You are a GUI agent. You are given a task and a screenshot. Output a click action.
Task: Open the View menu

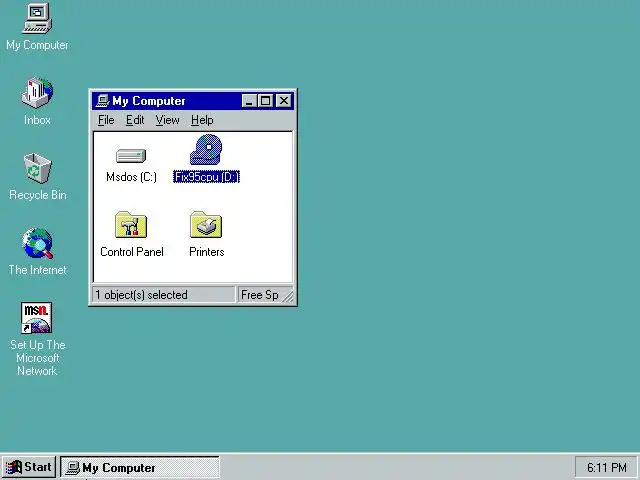click(x=167, y=120)
